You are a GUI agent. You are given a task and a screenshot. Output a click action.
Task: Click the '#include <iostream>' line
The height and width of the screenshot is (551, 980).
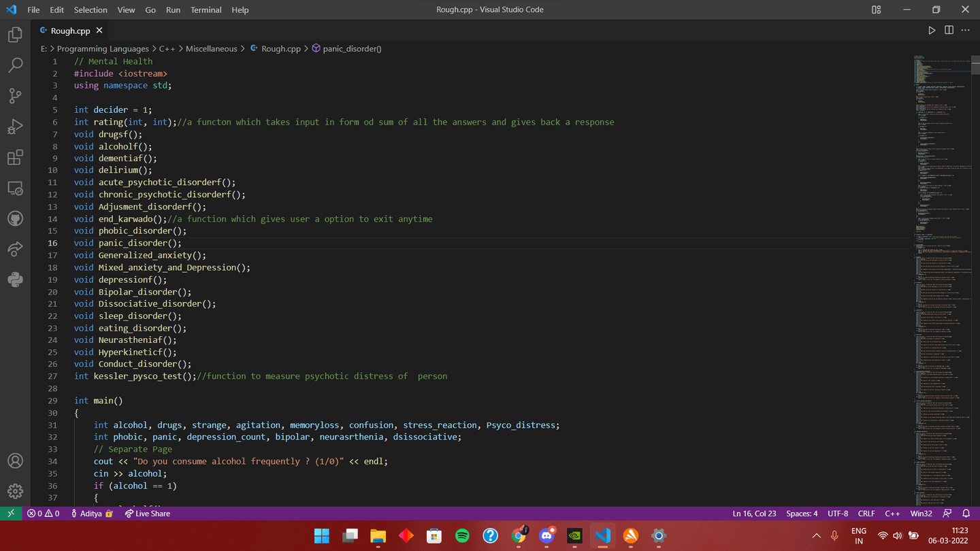pyautogui.click(x=120, y=73)
